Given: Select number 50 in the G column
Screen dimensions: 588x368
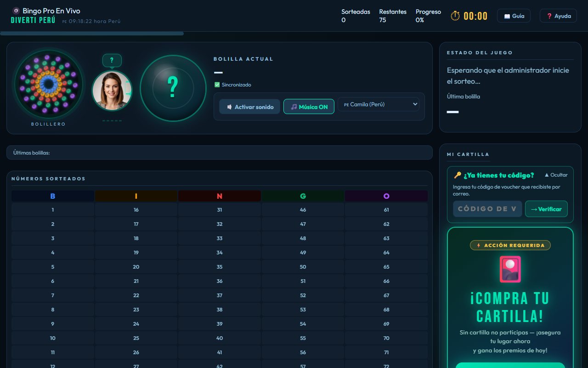Looking at the screenshot, I should tap(303, 267).
